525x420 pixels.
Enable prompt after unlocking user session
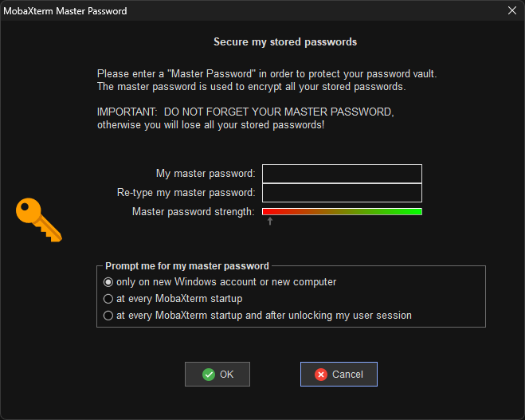pyautogui.click(x=108, y=316)
